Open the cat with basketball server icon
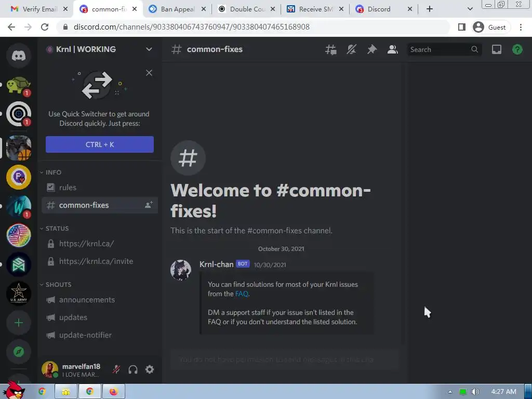Screen dimensions: 532x399 click(x=19, y=148)
